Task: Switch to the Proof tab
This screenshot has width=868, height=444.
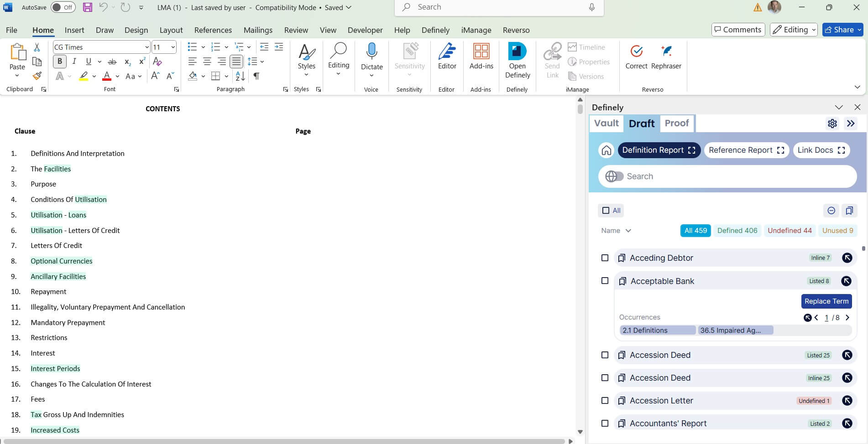Action: [676, 123]
